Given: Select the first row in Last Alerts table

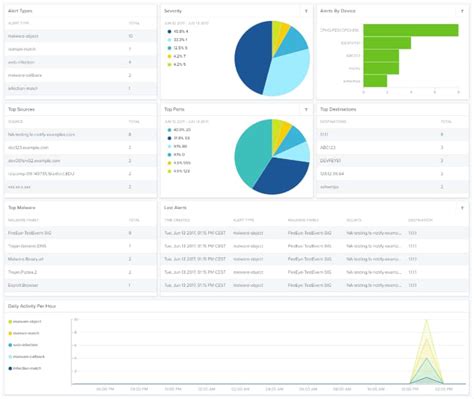Looking at the screenshot, I should click(314, 233).
